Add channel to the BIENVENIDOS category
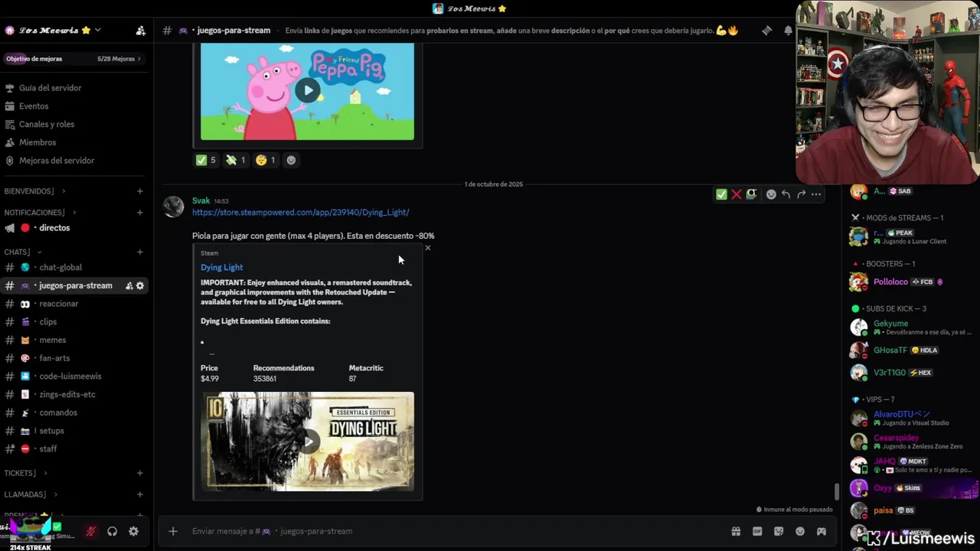Screen dimensions: 980x551 pyautogui.click(x=140, y=191)
